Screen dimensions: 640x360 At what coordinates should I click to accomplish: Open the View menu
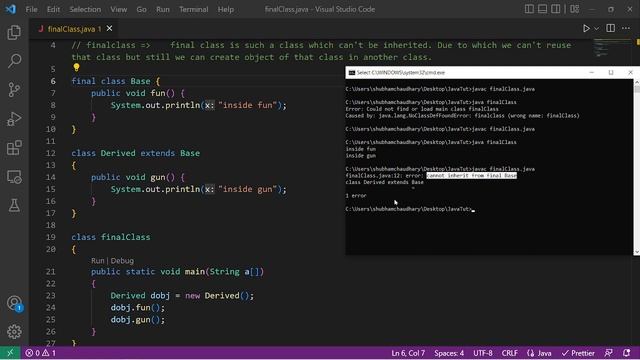pyautogui.click(x=118, y=9)
